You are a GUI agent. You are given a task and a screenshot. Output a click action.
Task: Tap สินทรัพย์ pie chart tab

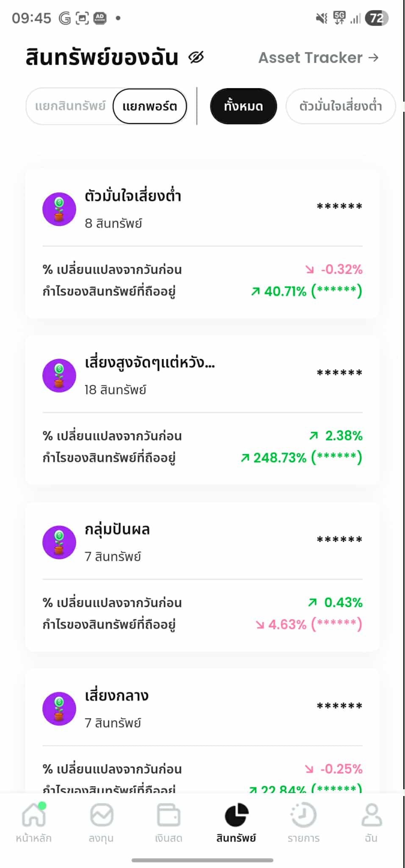pyautogui.click(x=236, y=822)
